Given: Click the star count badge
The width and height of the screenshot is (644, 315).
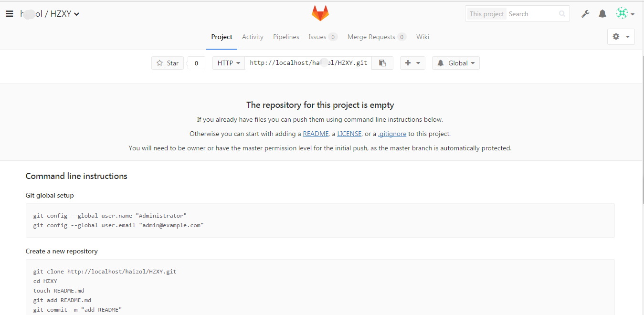Looking at the screenshot, I should click(x=196, y=63).
